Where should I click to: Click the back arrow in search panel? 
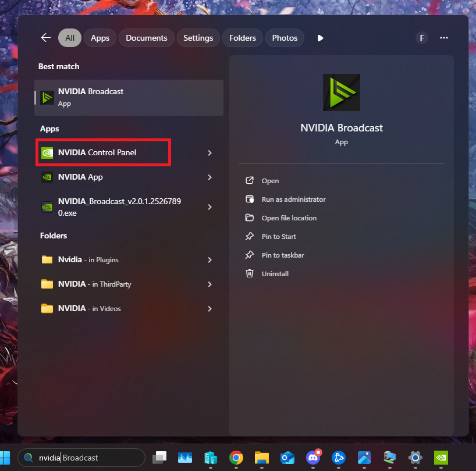46,38
